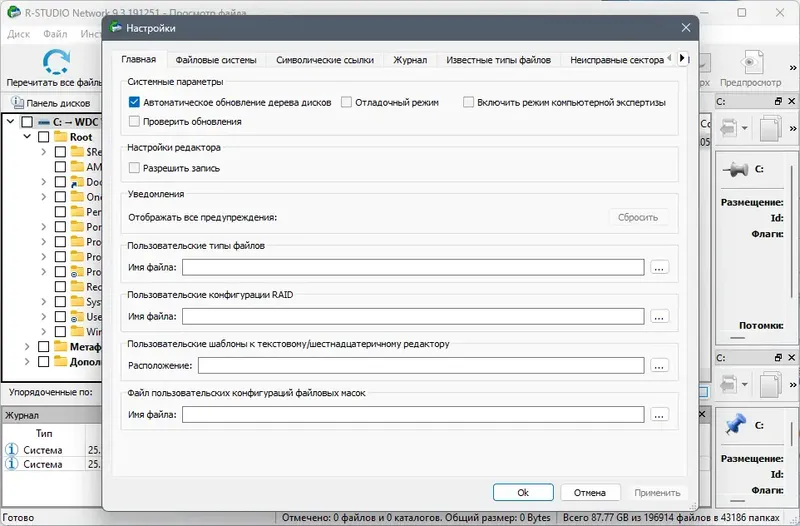
Task: Click second Система info icon in log
Action: pyautogui.click(x=12, y=464)
